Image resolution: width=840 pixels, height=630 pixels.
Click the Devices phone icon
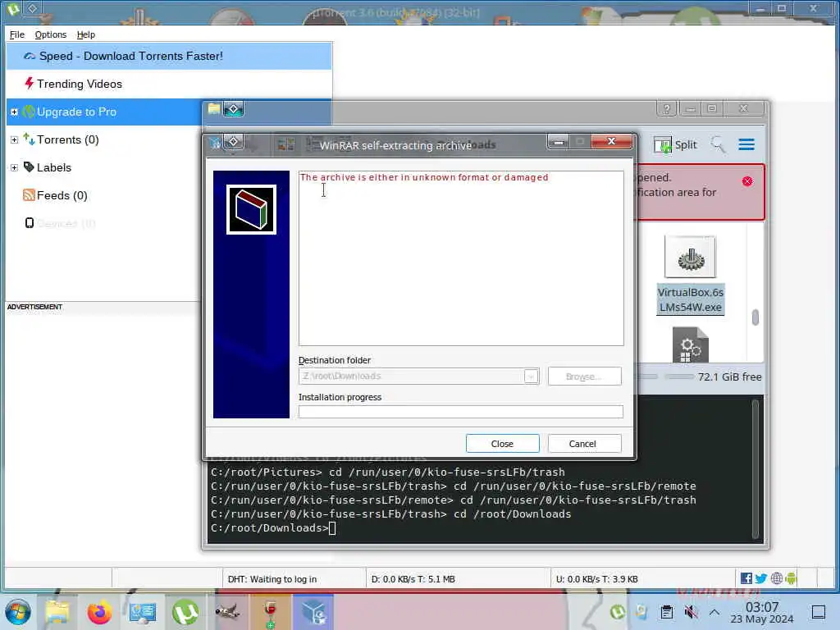coord(30,223)
